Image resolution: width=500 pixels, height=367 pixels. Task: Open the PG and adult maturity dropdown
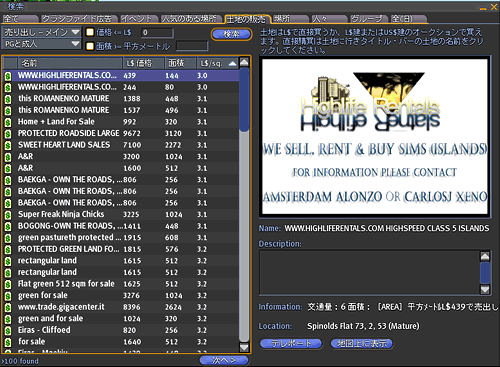pos(42,44)
